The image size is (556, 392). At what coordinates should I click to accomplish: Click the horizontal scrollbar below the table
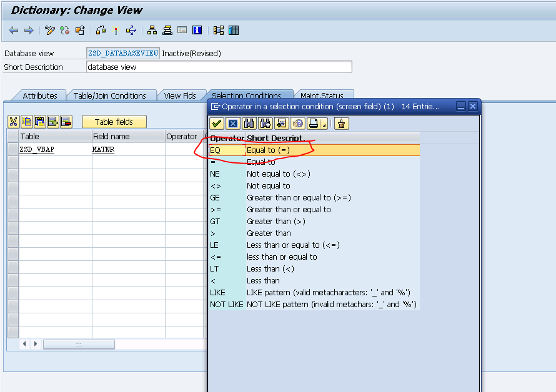[78, 344]
